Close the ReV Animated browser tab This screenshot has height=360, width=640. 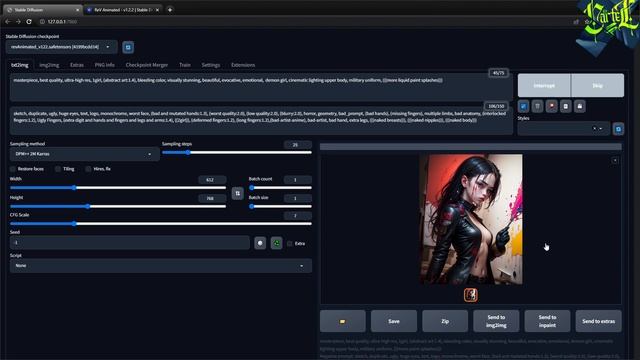click(157, 10)
